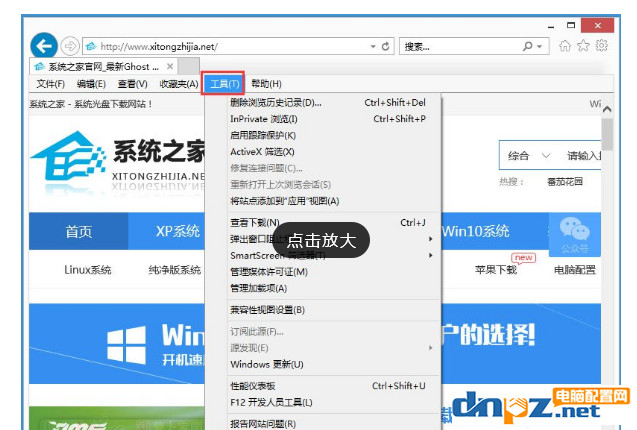
Task: Click the refresh icon in address bar
Action: [x=386, y=46]
